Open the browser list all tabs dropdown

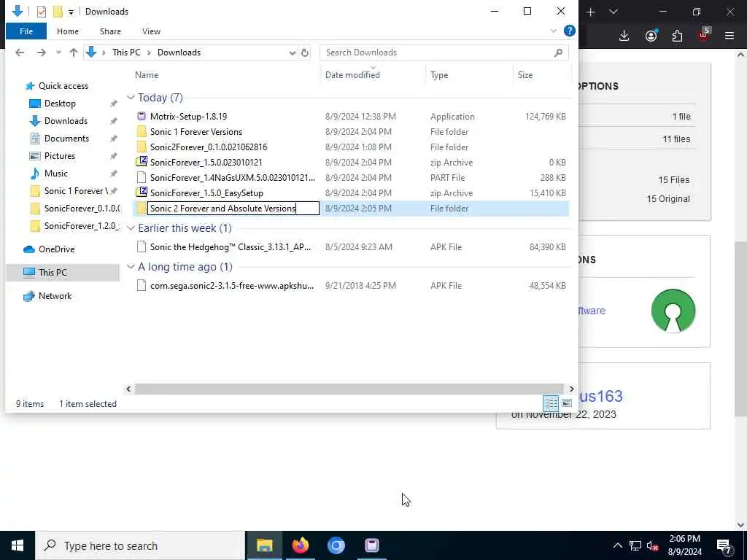tap(614, 12)
